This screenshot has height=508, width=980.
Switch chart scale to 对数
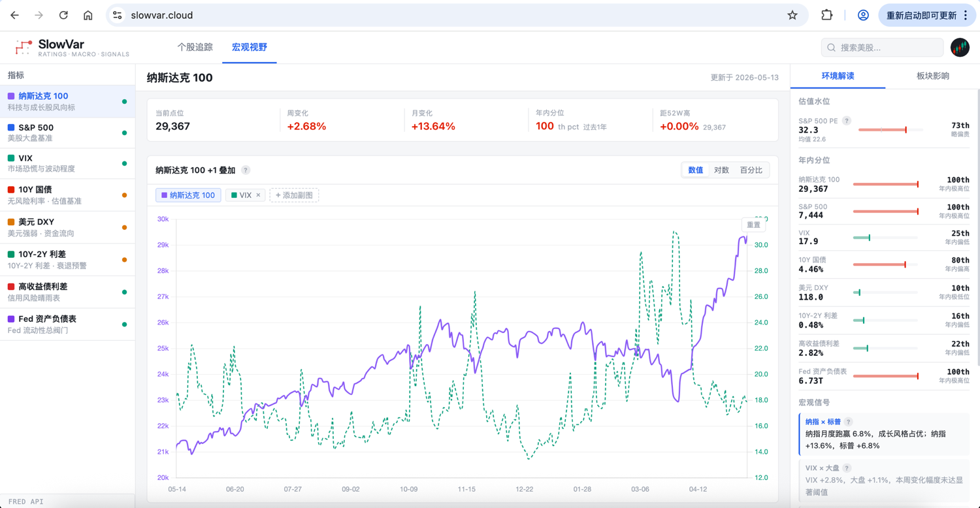721,170
